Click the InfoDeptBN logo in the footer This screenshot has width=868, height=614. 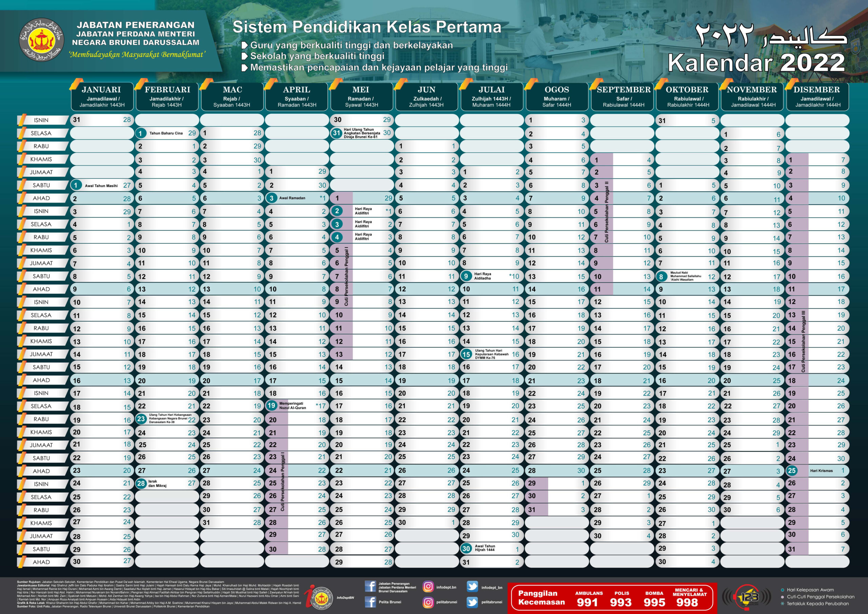[319, 597]
